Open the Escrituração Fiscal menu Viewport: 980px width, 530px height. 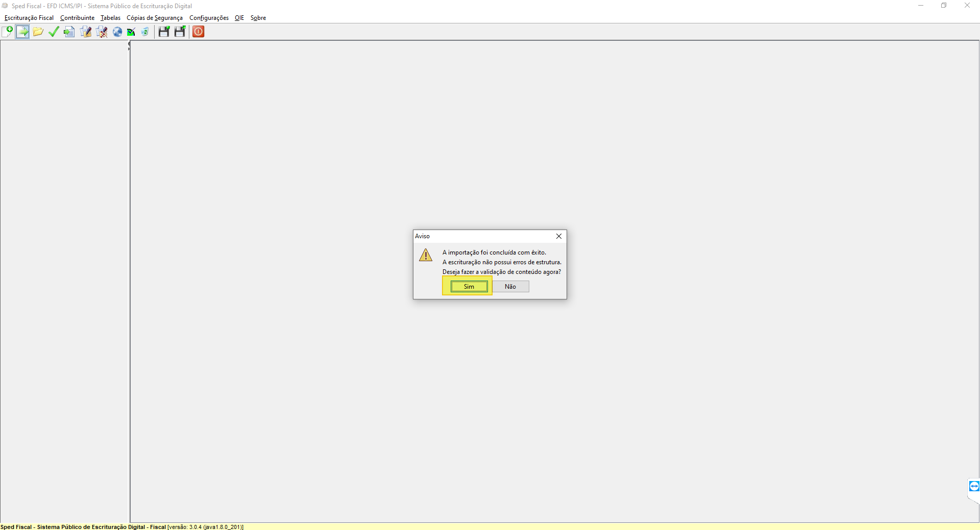[29, 18]
